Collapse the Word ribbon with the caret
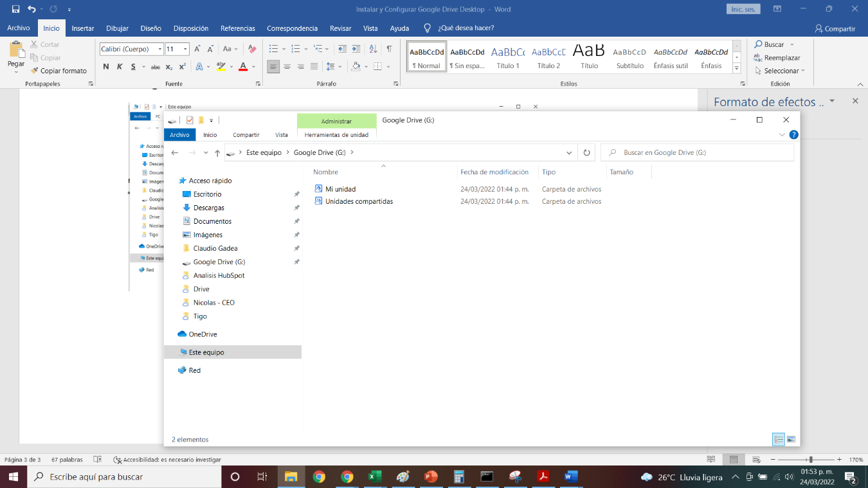 [860, 84]
